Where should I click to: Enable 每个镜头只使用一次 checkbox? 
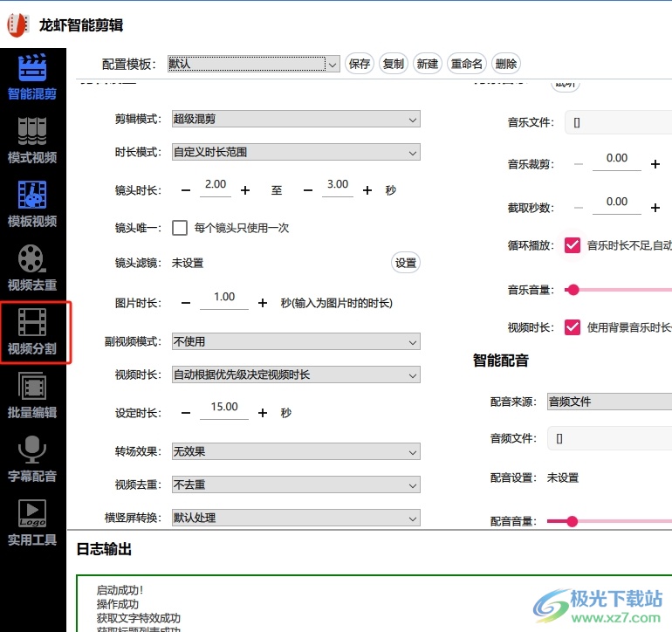pyautogui.click(x=180, y=228)
